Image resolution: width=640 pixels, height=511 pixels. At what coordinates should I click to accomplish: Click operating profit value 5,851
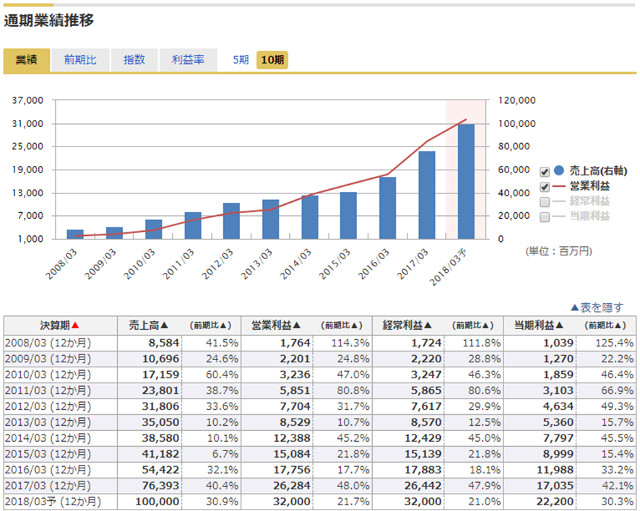(295, 391)
